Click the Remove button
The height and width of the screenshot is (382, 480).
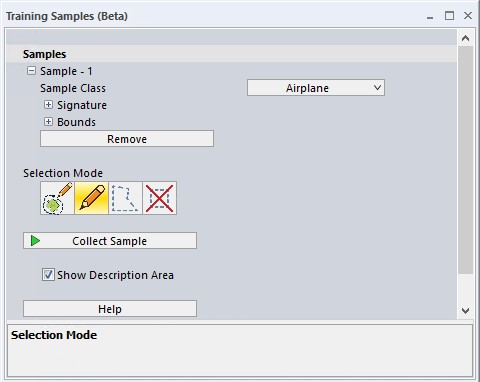click(x=127, y=139)
